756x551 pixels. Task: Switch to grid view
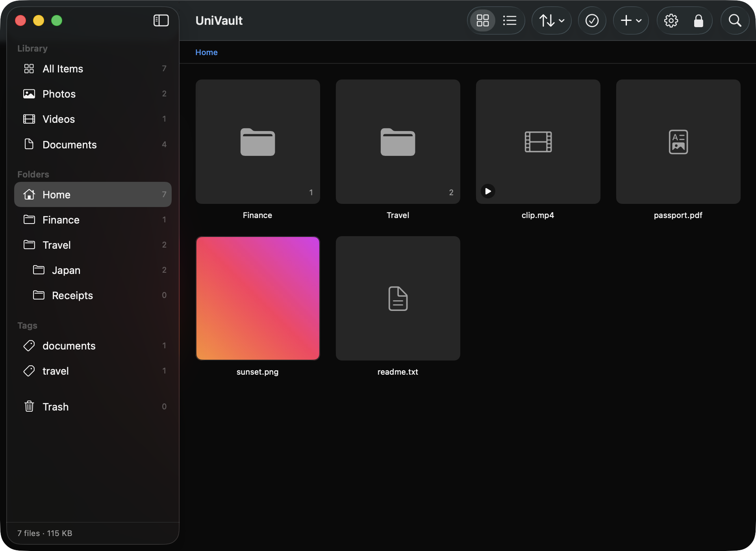483,20
